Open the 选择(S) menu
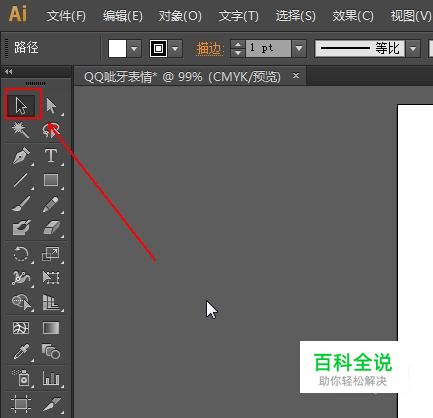 point(295,16)
